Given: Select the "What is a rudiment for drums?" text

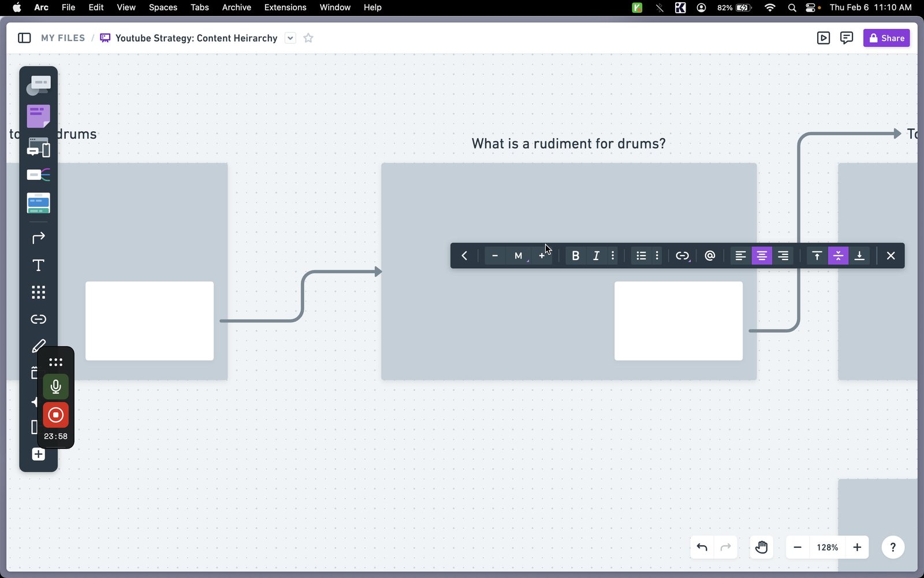Looking at the screenshot, I should (x=568, y=143).
